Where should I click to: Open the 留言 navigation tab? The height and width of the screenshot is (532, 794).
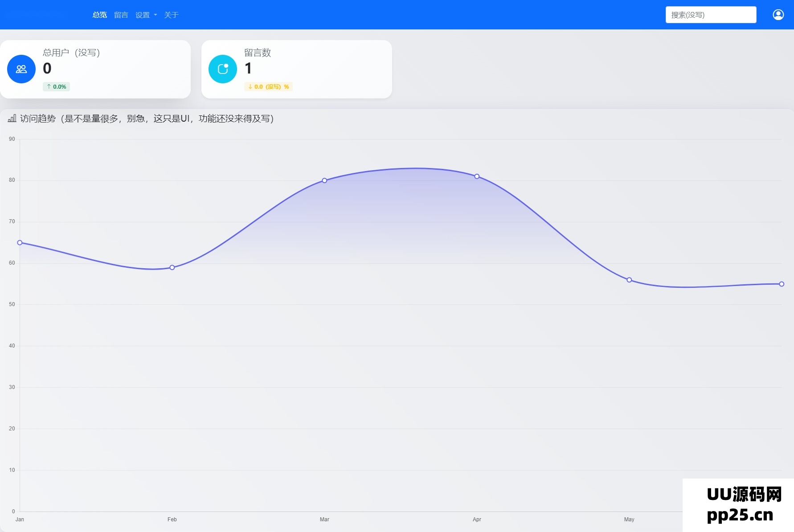point(121,15)
